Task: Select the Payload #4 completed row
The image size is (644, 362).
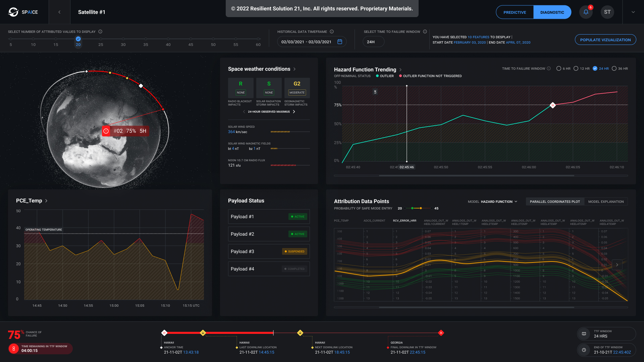Action: pyautogui.click(x=269, y=269)
